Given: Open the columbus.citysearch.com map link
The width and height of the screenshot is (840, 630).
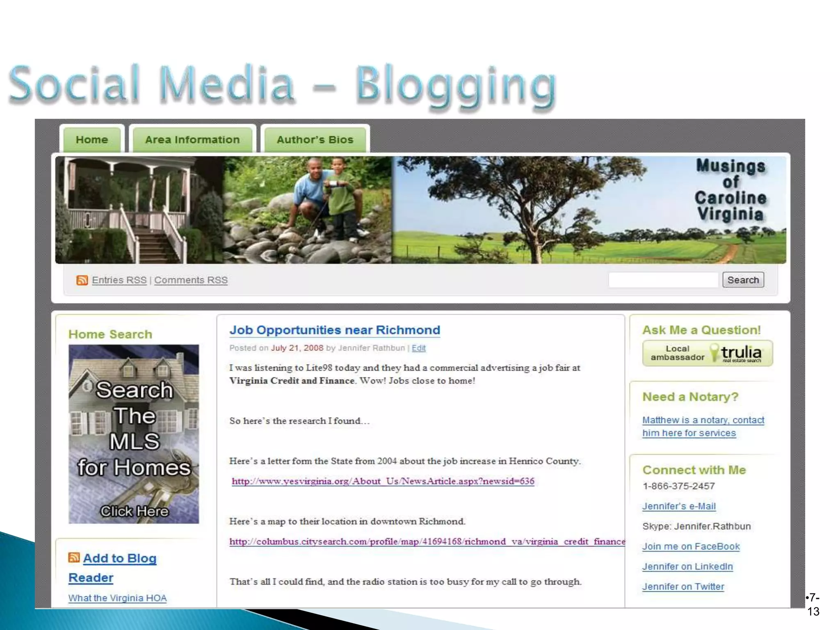Looking at the screenshot, I should coord(427,541).
